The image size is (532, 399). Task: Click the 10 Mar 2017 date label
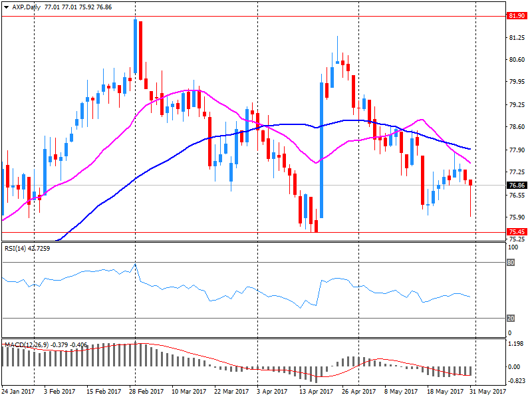[189, 392]
